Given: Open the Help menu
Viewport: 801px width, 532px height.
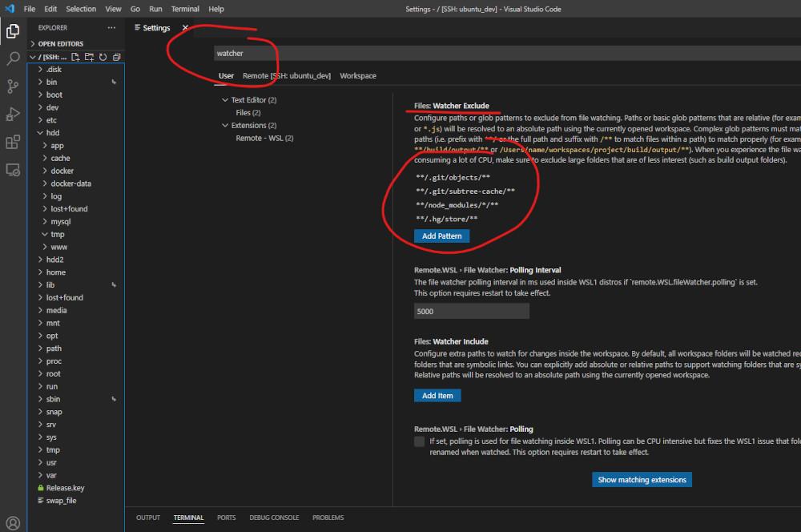Looking at the screenshot, I should coord(216,9).
